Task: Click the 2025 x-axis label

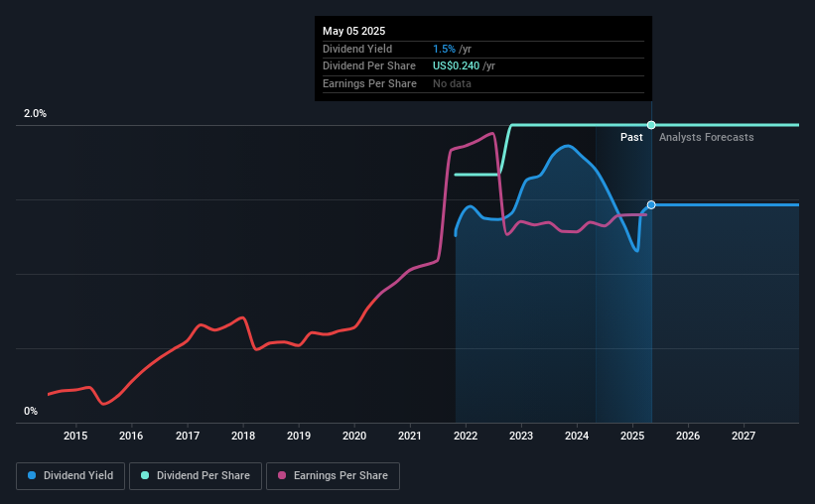Action: click(x=632, y=436)
